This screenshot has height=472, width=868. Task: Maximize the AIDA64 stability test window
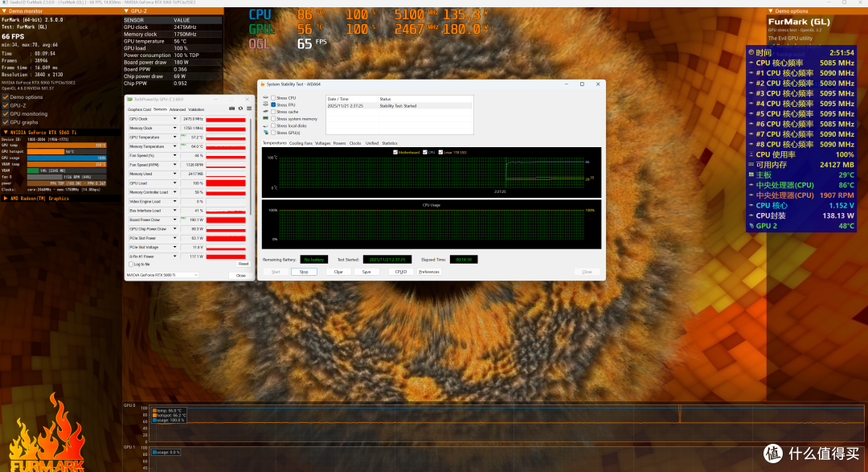point(582,84)
